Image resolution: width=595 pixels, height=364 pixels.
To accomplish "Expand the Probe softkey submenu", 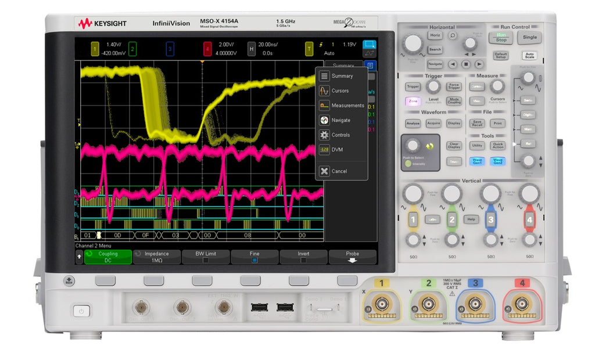I will (352, 257).
